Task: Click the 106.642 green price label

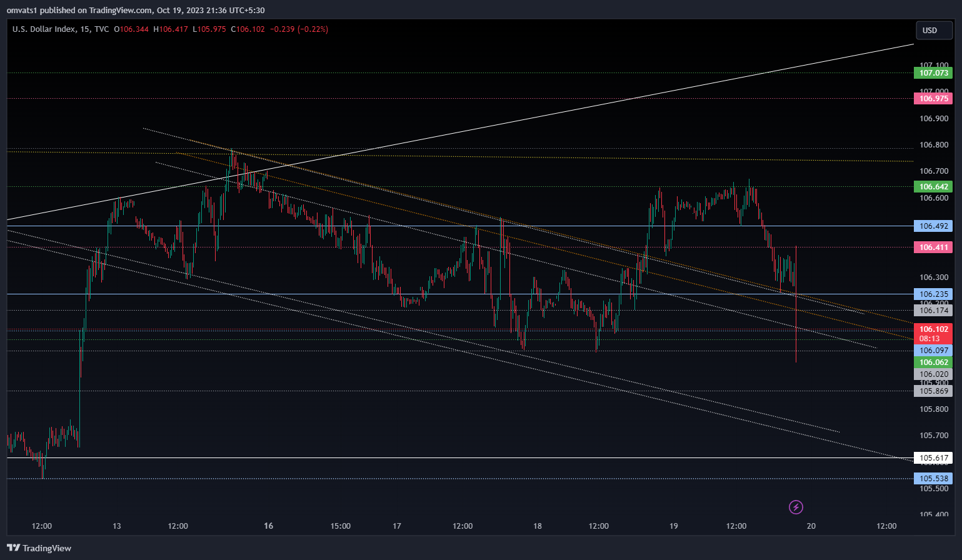Action: 933,187
